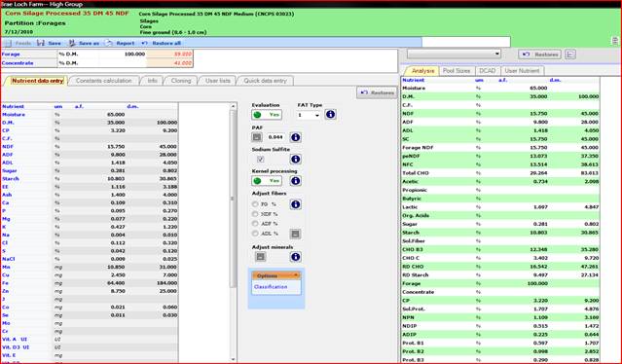Switch to Pool Sizes tab
Image resolution: width=622 pixels, height=364 pixels.
pyautogui.click(x=457, y=71)
